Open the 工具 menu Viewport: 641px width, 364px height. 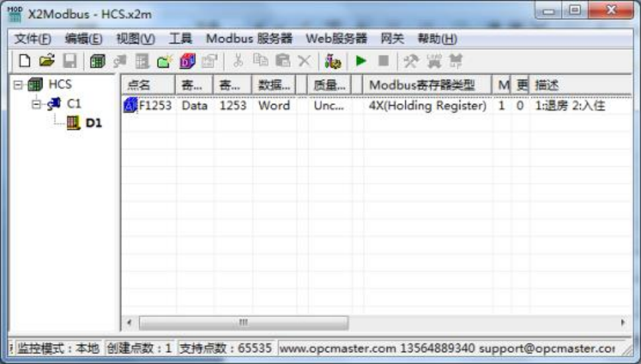180,39
